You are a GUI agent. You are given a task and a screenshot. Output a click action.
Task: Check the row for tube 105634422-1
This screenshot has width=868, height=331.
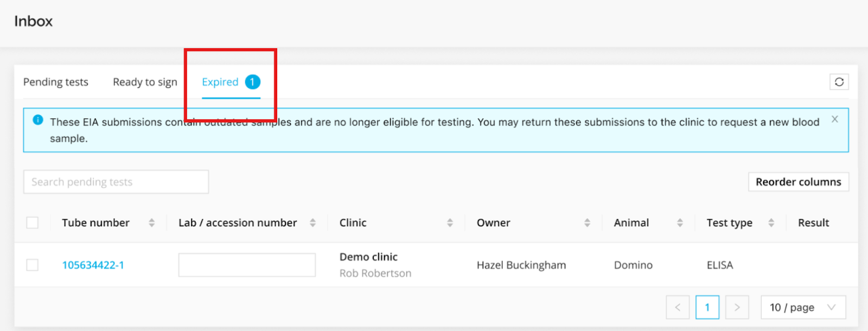click(33, 265)
